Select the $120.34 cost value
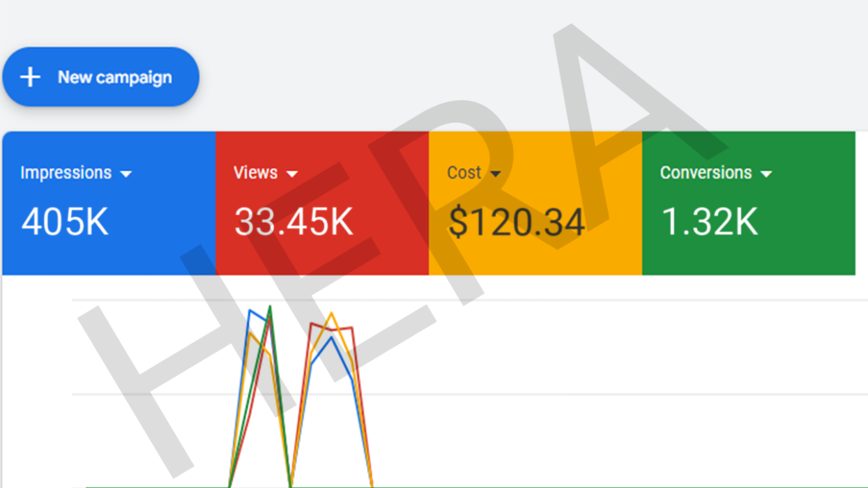868x488 pixels. 517,222
